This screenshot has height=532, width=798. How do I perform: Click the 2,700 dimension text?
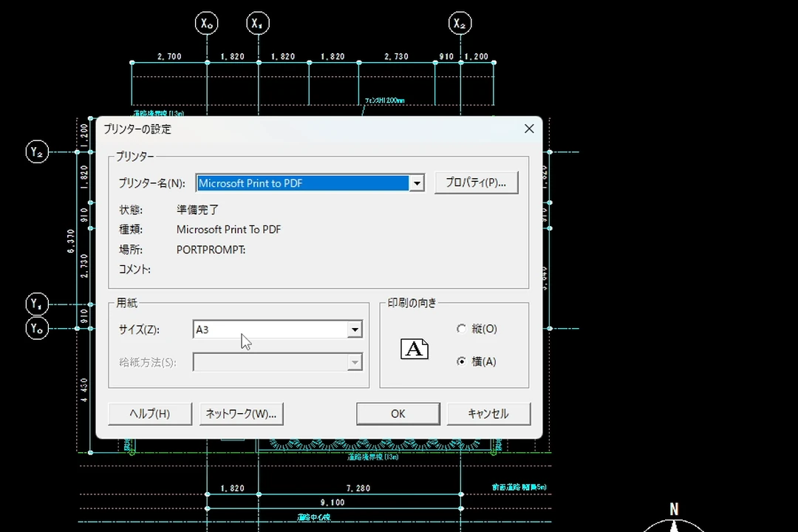[x=169, y=56]
